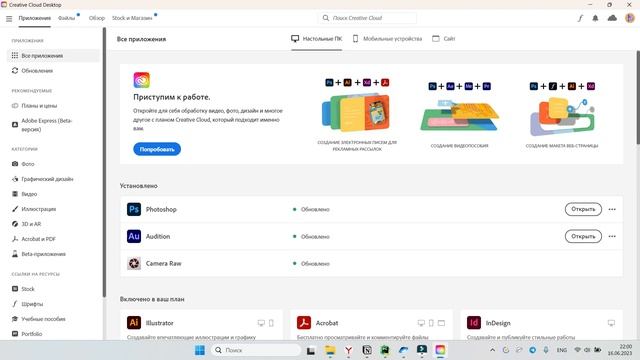Open more options for Photoshop
The width and height of the screenshot is (640, 360).
tap(612, 209)
